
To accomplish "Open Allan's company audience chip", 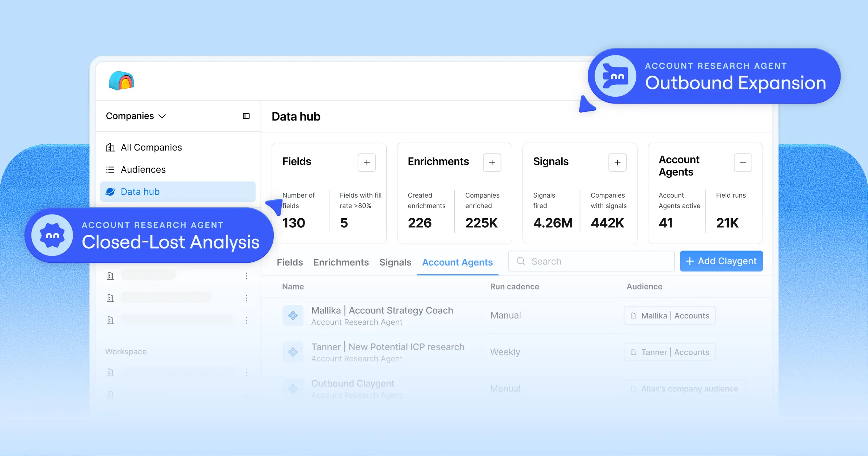I will pos(685,389).
